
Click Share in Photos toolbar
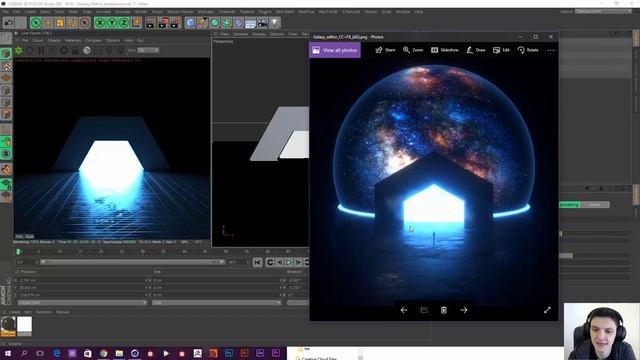385,50
